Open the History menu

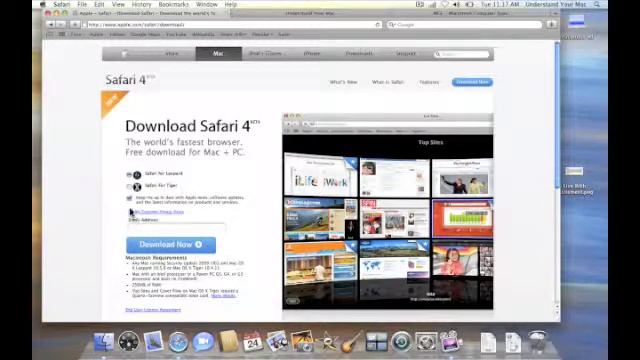(x=141, y=4)
